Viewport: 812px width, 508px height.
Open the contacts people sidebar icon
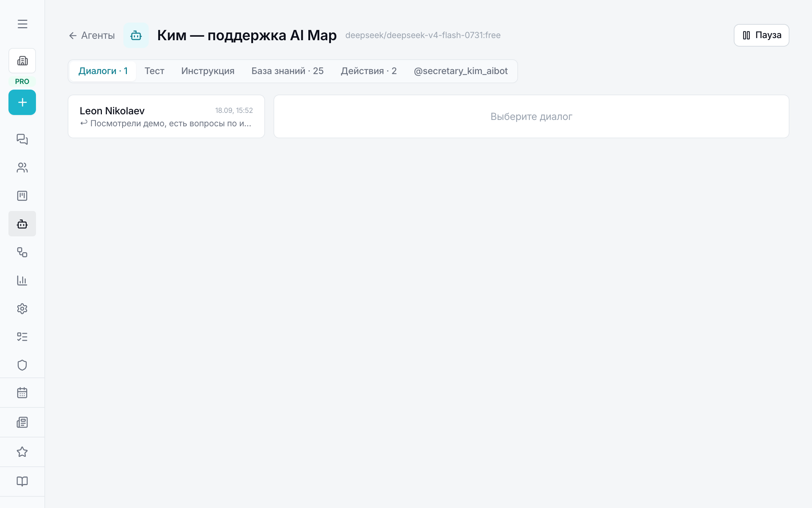point(22,168)
